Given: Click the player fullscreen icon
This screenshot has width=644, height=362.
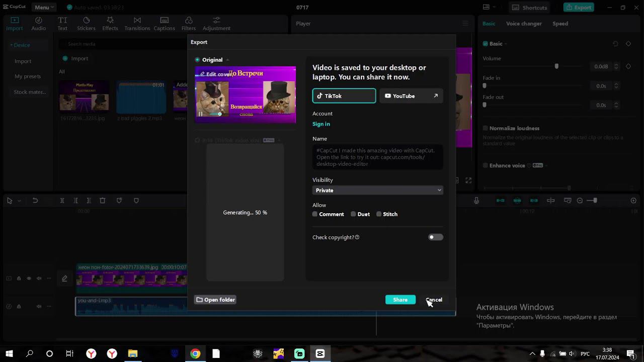Looking at the screenshot, I should pyautogui.click(x=468, y=180).
